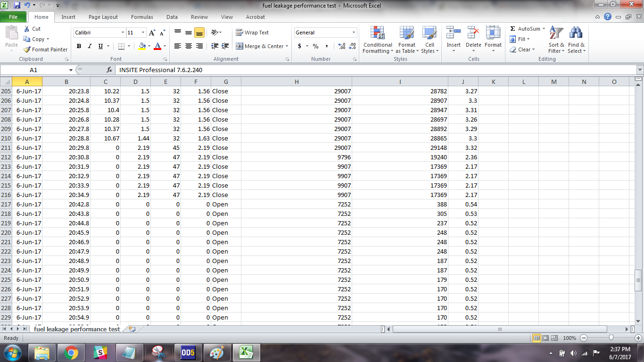Click the Decrease Indent icon
This screenshot has height=362, width=644.
click(x=215, y=46)
